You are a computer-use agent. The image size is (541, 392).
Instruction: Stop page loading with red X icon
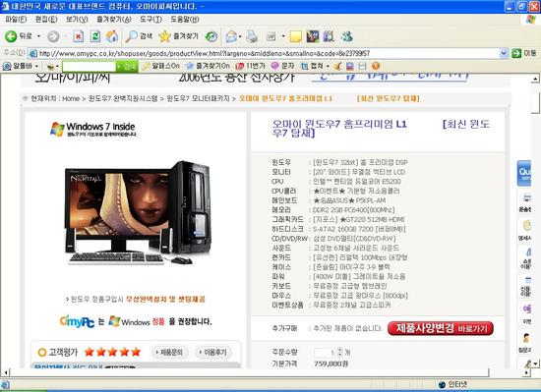click(x=79, y=36)
